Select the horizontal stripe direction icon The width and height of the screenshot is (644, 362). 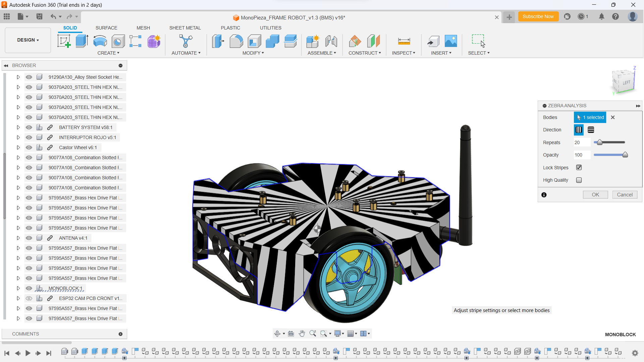pyautogui.click(x=590, y=129)
